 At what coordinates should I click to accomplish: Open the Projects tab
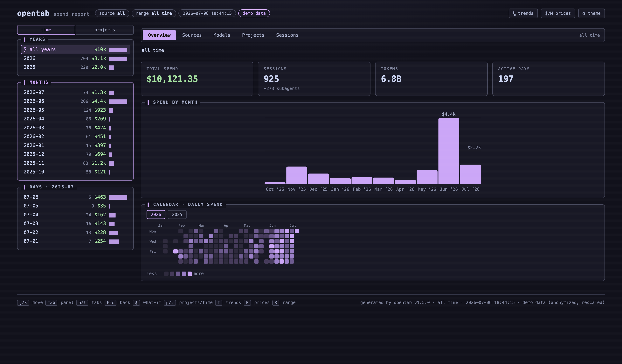(x=253, y=35)
